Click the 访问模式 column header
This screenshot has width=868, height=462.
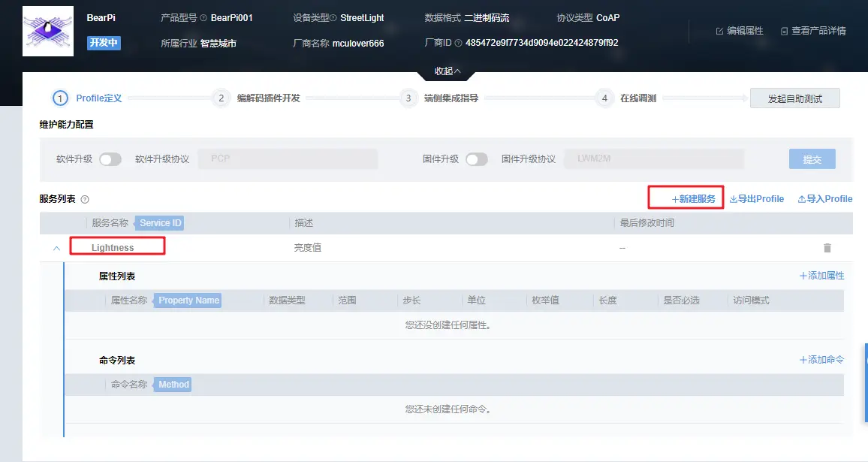click(751, 300)
